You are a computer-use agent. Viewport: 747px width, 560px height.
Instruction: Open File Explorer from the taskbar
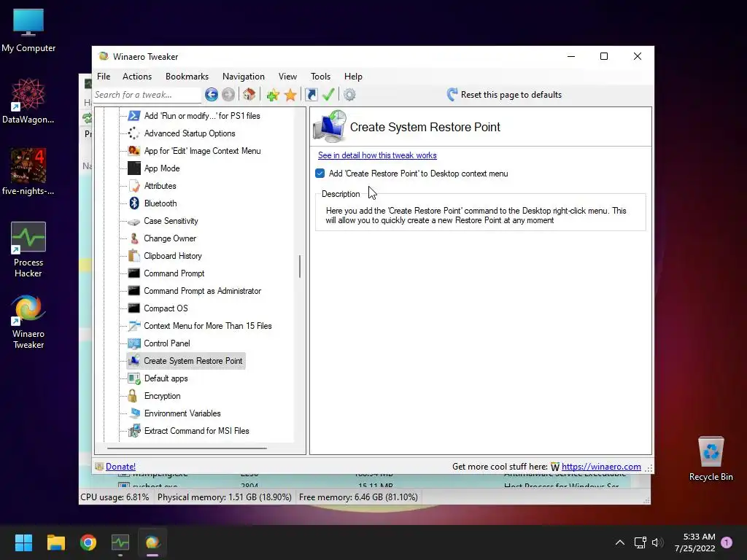[55, 542]
